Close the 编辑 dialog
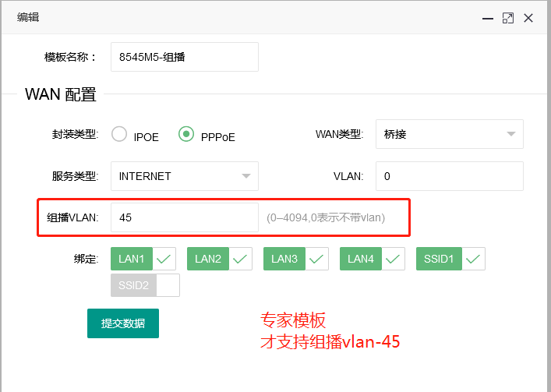Image resolution: width=551 pixels, height=392 pixels. click(x=528, y=17)
